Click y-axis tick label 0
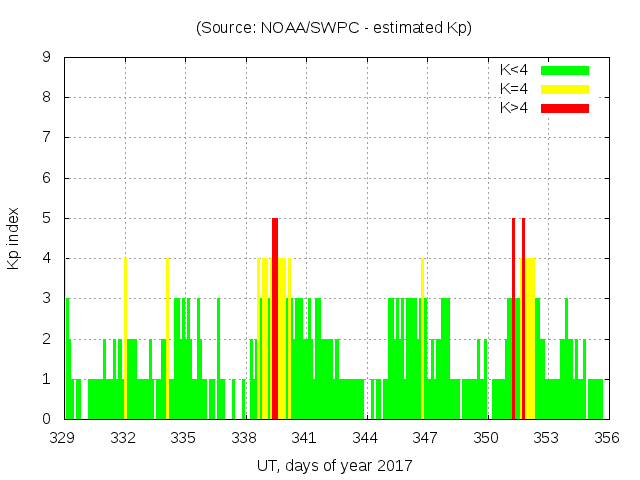Viewport: 640px width, 480px height. [x=46, y=419]
